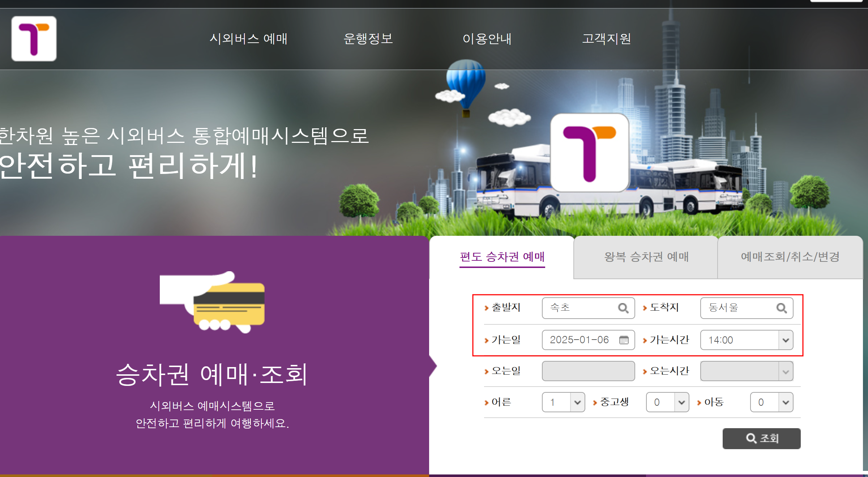Viewport: 868px width, 477px height.
Task: Click the departure (출발지) search magnifier icon
Action: coord(623,308)
